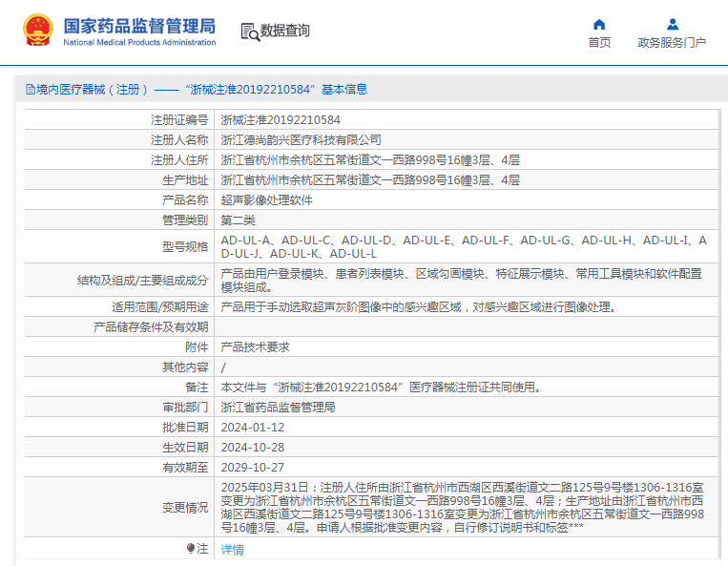Click the 首页 text link
The height and width of the screenshot is (566, 728).
(599, 43)
